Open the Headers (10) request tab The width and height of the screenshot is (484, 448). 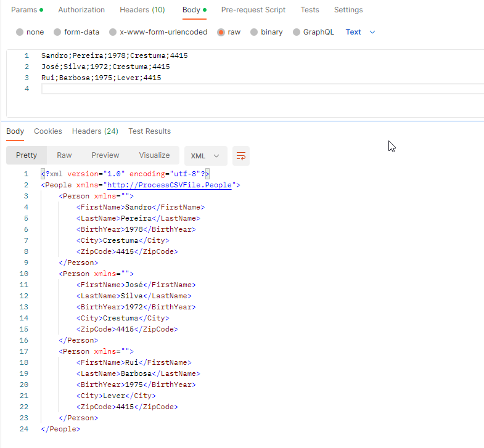tap(142, 10)
